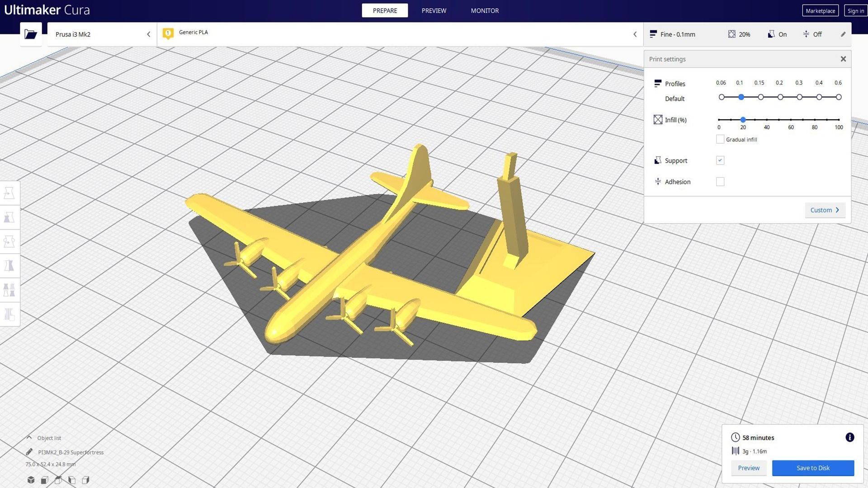Switch to the PREPARE stage tab
868x488 pixels.
[385, 10]
